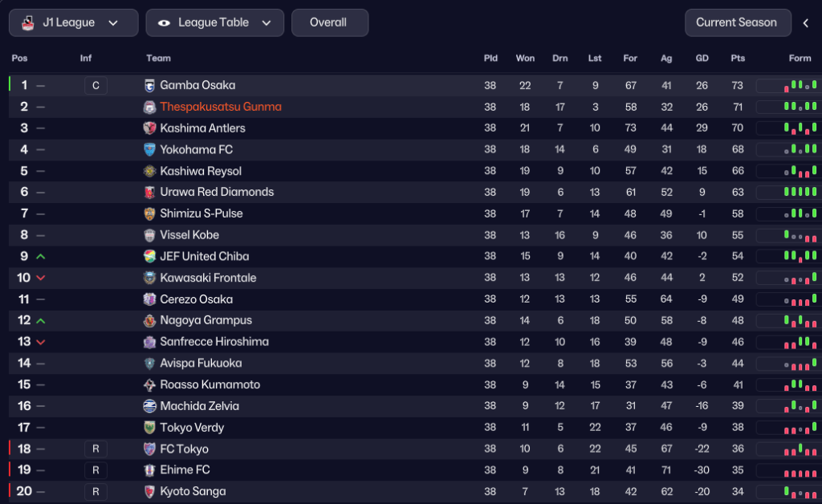Click the relegation 'R' badge for Ehime FC
The height and width of the screenshot is (504, 822).
click(96, 470)
